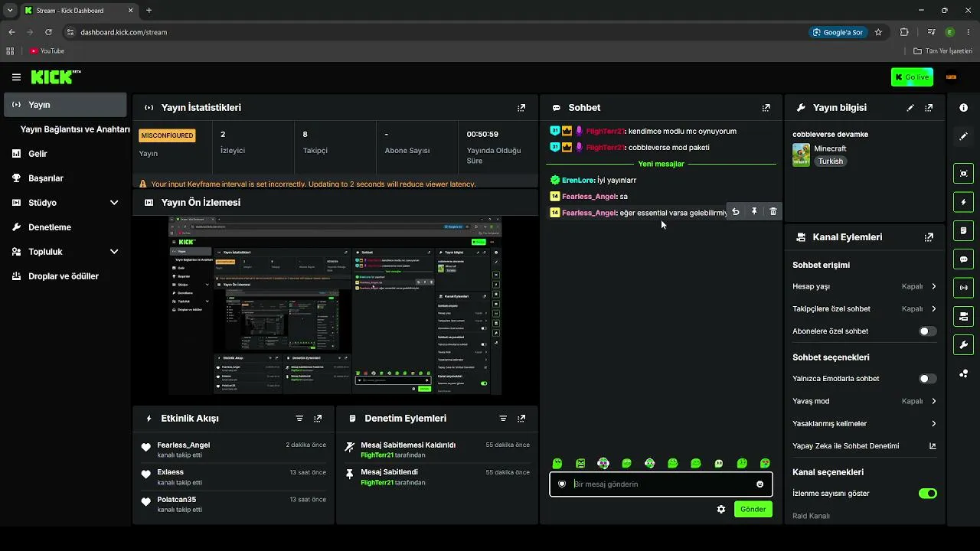The image size is (980, 551).
Task: Click the pencil edit icon in the right sidebar
Action: 963,136
